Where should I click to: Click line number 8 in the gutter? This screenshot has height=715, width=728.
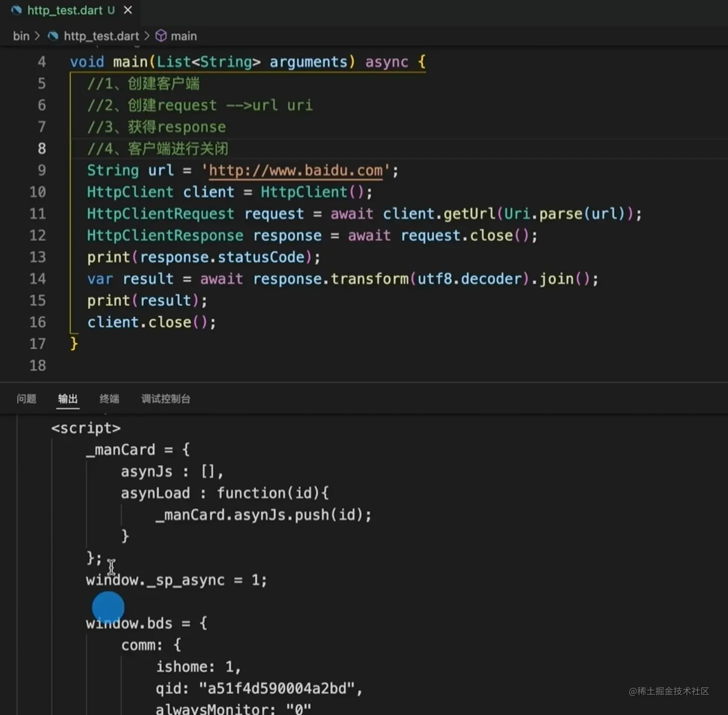[42, 149]
